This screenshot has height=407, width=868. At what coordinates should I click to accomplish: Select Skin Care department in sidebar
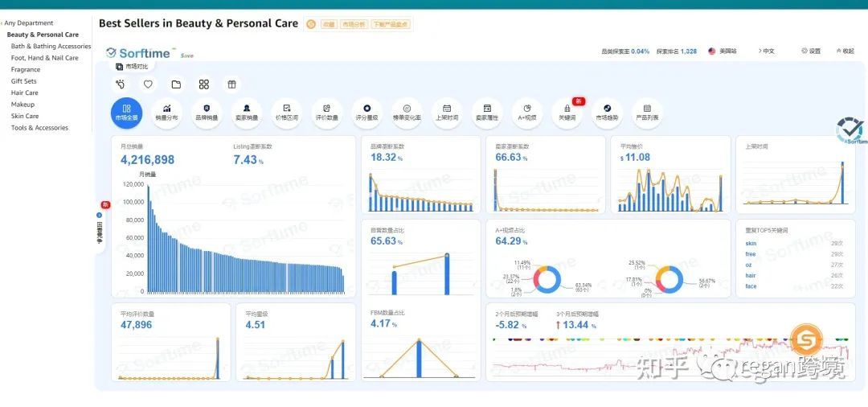[25, 117]
